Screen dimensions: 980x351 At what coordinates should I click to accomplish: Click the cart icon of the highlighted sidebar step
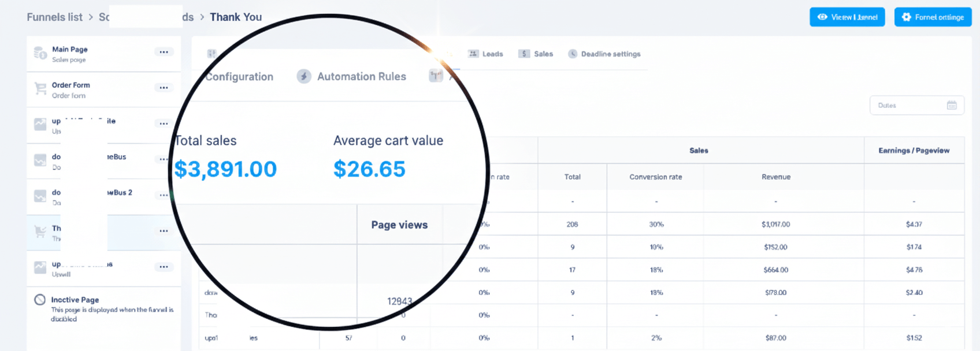click(x=40, y=232)
